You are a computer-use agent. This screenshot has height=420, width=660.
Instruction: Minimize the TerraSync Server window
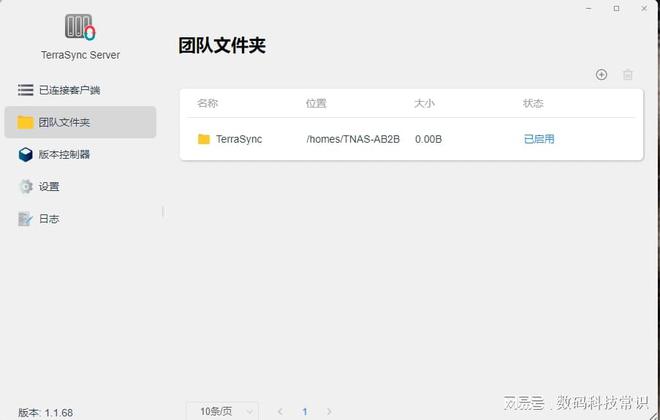(589, 8)
